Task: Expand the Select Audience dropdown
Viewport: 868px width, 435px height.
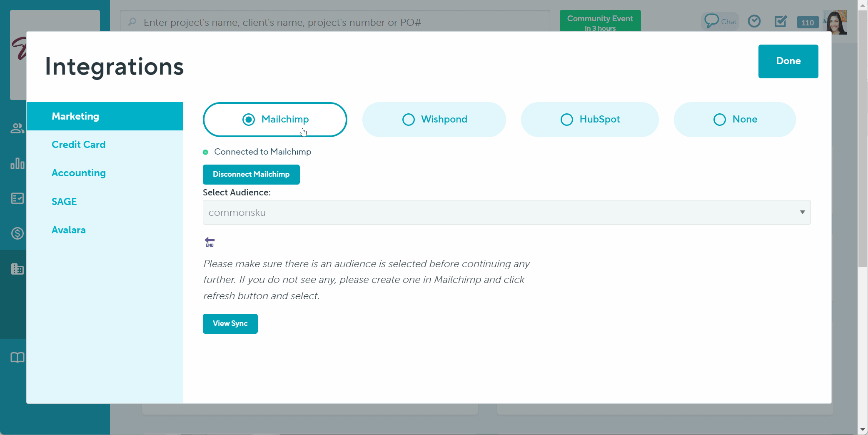Action: 506,212
